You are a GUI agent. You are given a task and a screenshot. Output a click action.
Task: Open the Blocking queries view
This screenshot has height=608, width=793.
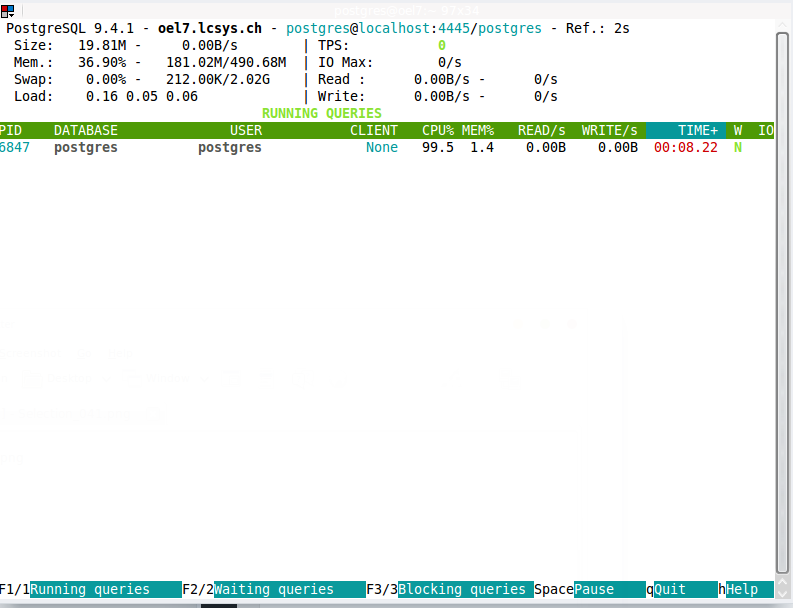pyautogui.click(x=462, y=589)
